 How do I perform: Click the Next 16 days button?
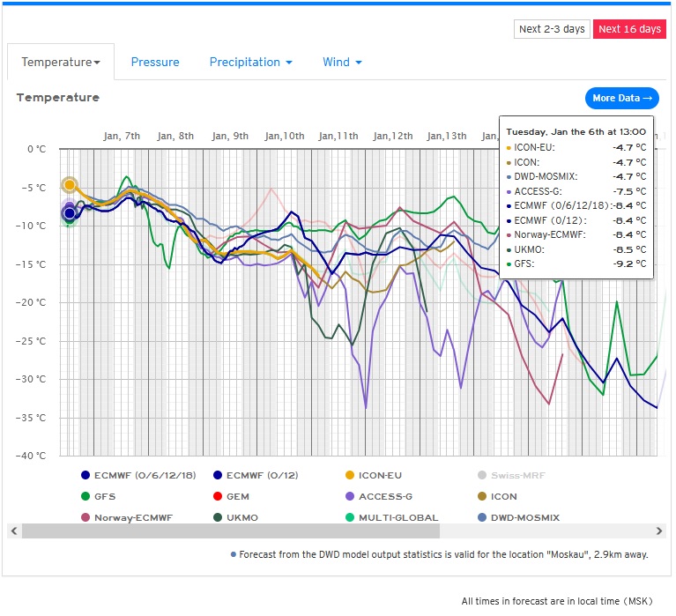tap(629, 29)
